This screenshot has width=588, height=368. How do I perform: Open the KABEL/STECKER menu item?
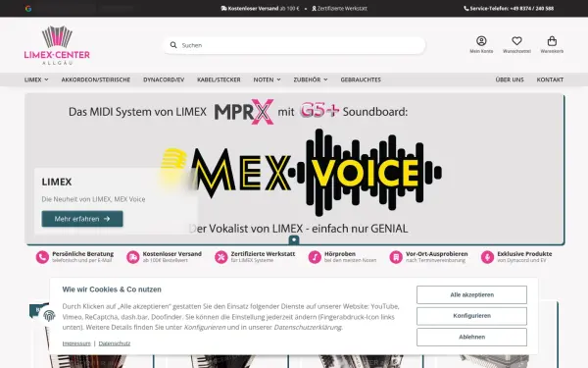coord(219,79)
